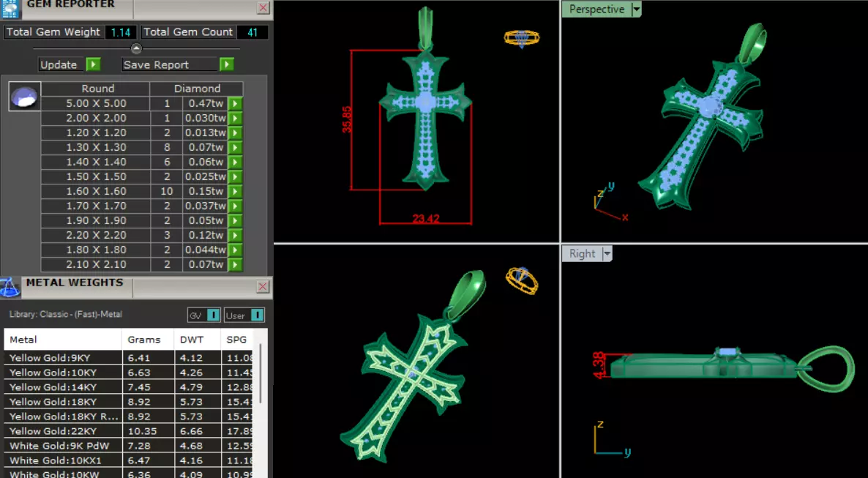
Task: Click green arrow for 1.20 X 1.20 row
Action: [x=235, y=133]
